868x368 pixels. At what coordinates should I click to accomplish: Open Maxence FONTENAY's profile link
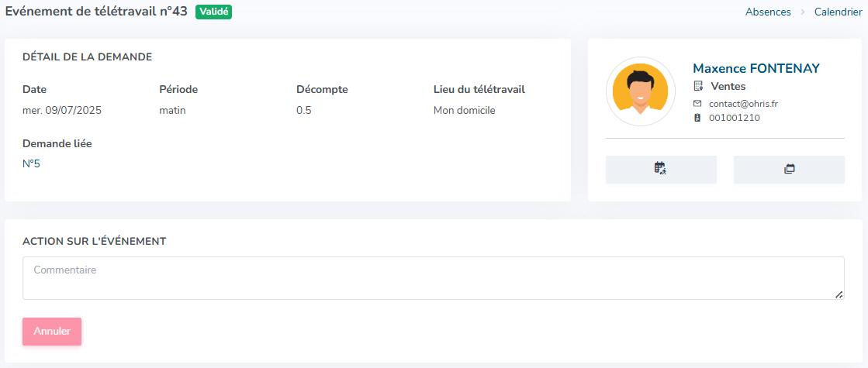click(x=756, y=68)
